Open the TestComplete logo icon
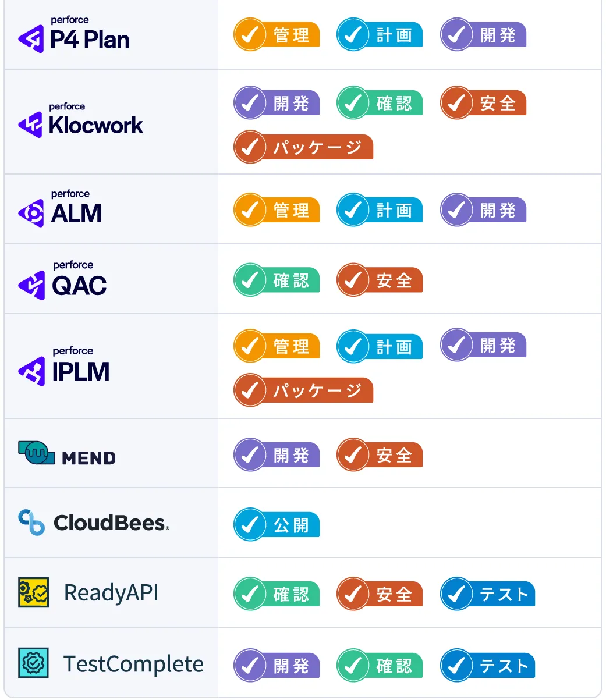Viewport: 606px width, 700px height. tap(33, 663)
